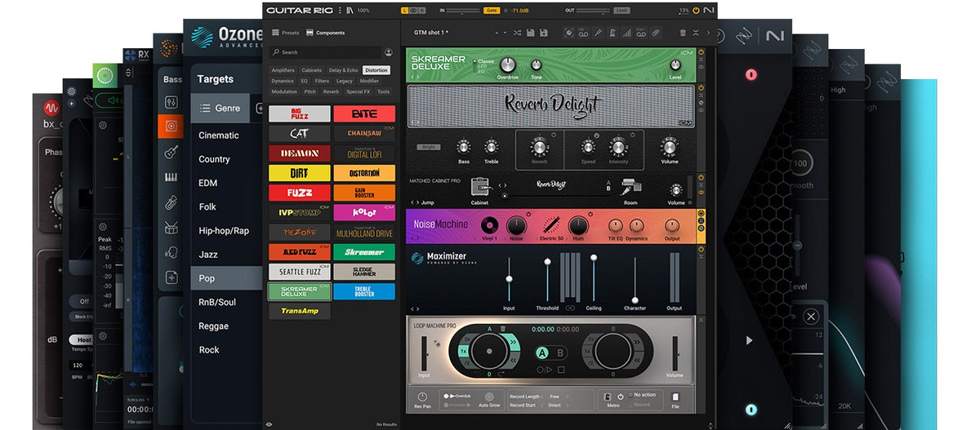Click preset arrows next to Jump in cabinet
This screenshot has height=430, width=980.
tap(416, 202)
